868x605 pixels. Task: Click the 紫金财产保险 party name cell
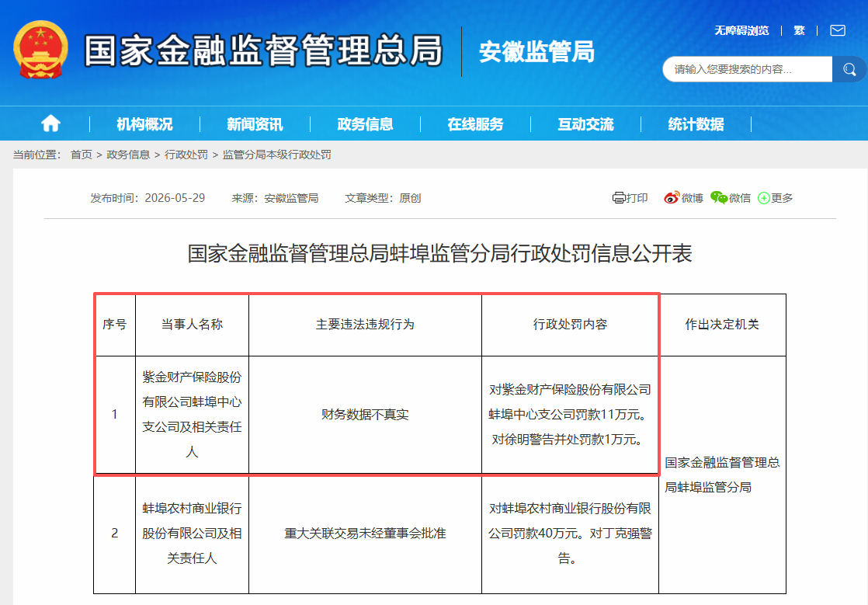pos(192,415)
